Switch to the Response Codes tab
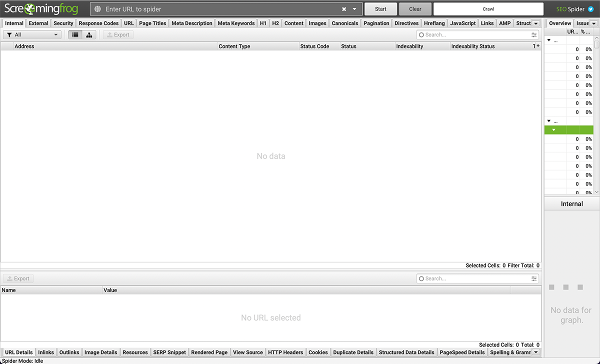The height and width of the screenshot is (364, 600). 98,23
